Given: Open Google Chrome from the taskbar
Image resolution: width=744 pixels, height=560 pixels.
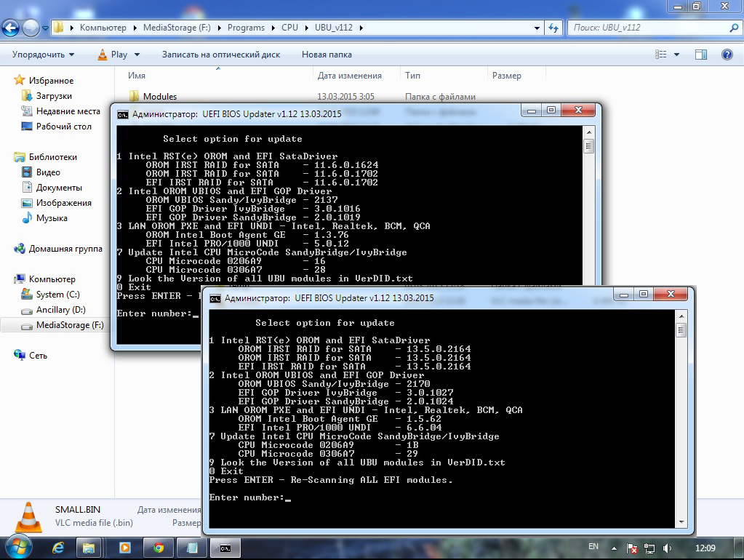Looking at the screenshot, I should [x=159, y=548].
